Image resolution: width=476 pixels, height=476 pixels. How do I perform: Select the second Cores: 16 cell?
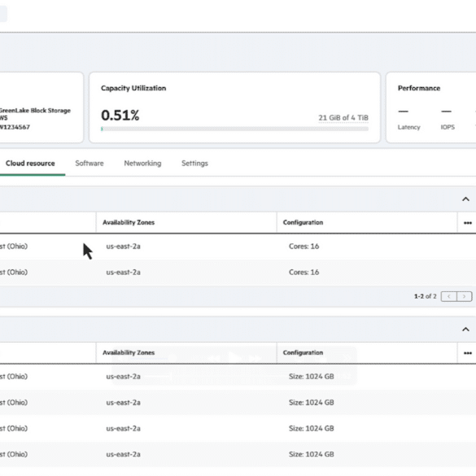coord(304,273)
